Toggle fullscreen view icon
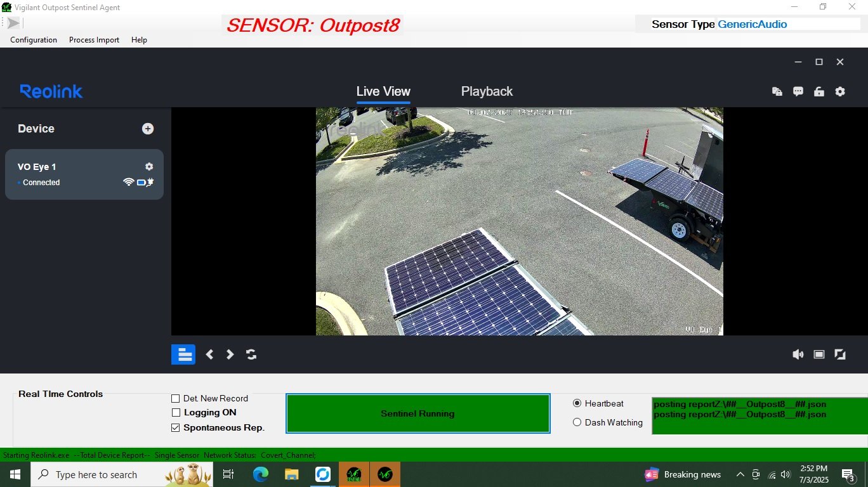 (840, 354)
